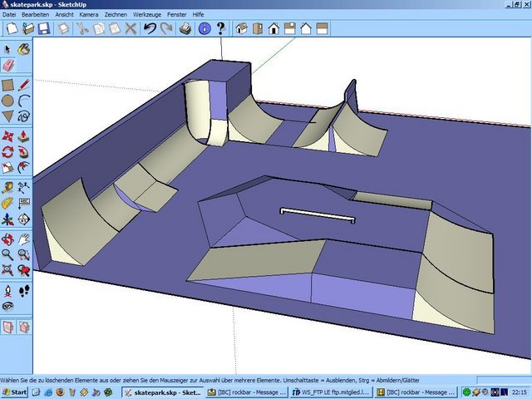532x399 pixels.
Task: Click the Paste clipboard icon
Action: tap(115, 28)
